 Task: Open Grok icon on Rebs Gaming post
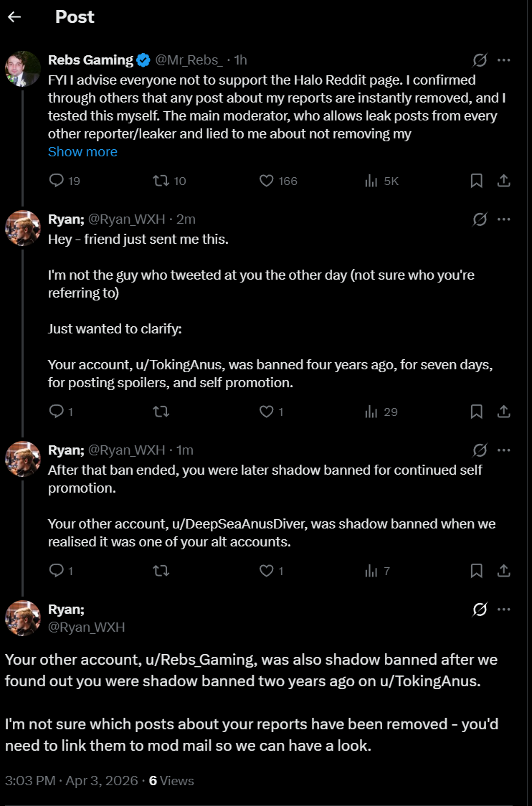tap(480, 60)
